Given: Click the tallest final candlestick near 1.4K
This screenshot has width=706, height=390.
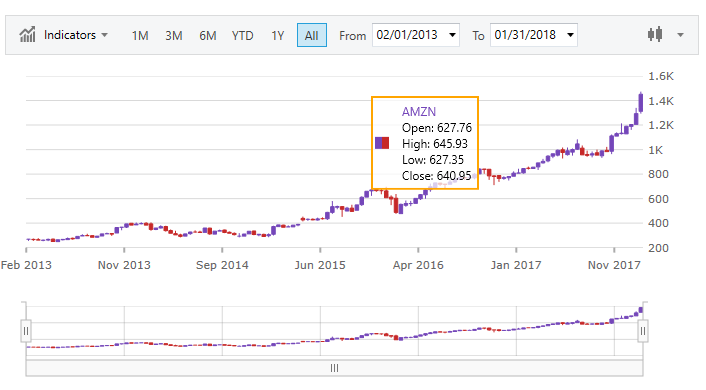Looking at the screenshot, I should click(641, 102).
